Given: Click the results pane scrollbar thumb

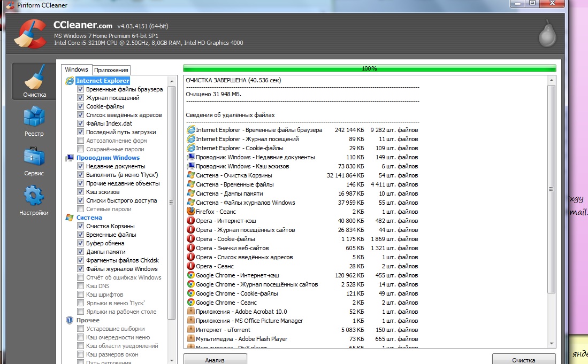Looking at the screenshot, I should (551, 189).
